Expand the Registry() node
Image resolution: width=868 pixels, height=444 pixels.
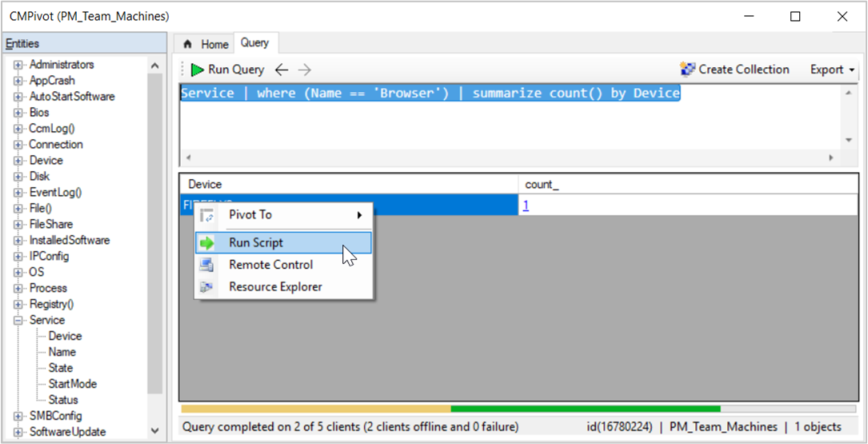[19, 305]
